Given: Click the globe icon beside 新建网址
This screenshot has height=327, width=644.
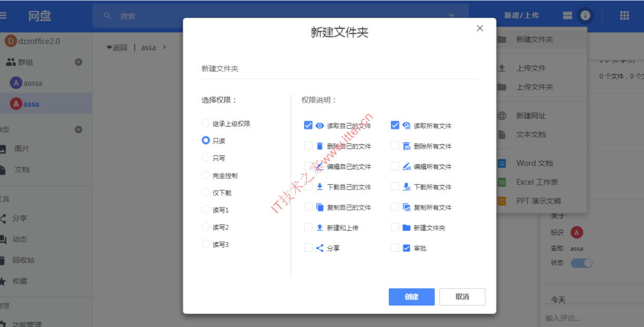Looking at the screenshot, I should click(502, 116).
